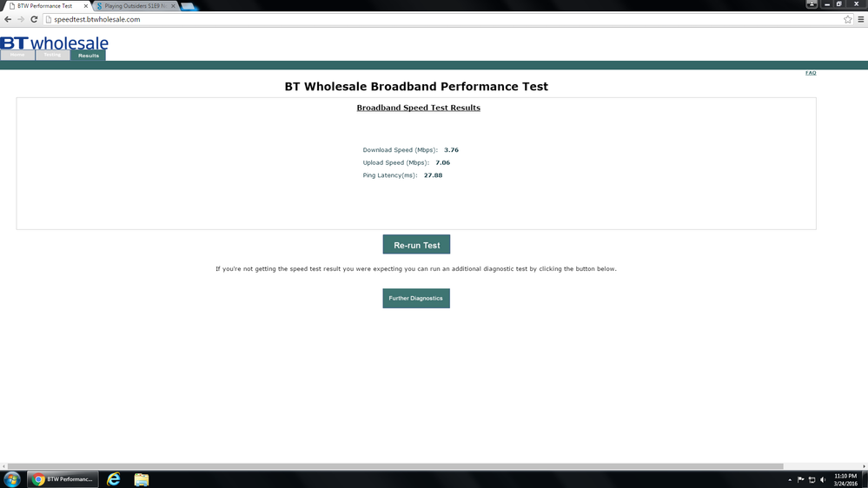Open the Chrome hamburger menu
Viewport: 868px width, 488px height.
point(861,19)
